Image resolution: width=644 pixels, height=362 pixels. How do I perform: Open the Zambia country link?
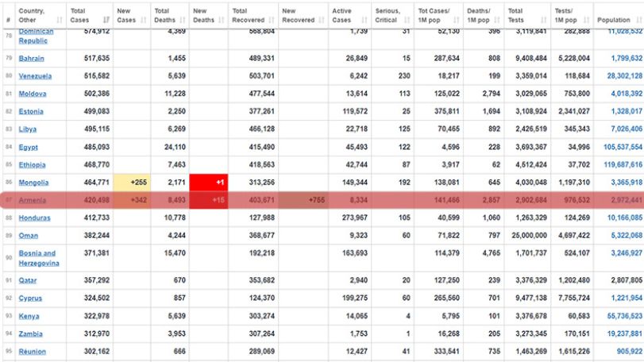click(x=30, y=333)
